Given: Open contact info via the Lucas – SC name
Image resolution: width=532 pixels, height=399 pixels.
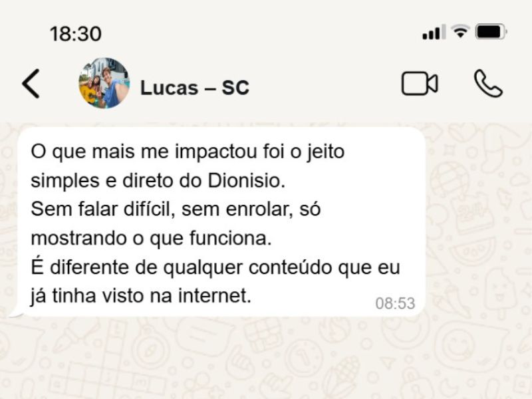Looking at the screenshot, I should tap(195, 88).
